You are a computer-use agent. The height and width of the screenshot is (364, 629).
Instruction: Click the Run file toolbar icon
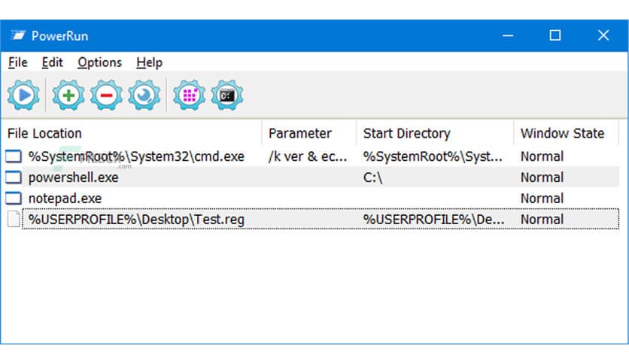click(x=23, y=95)
